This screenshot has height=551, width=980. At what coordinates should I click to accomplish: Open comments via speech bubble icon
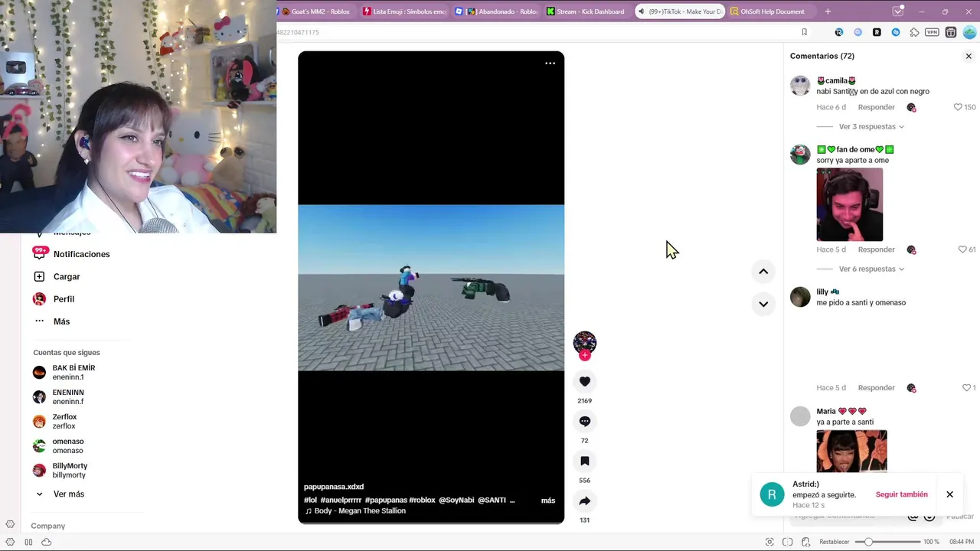coord(585,421)
